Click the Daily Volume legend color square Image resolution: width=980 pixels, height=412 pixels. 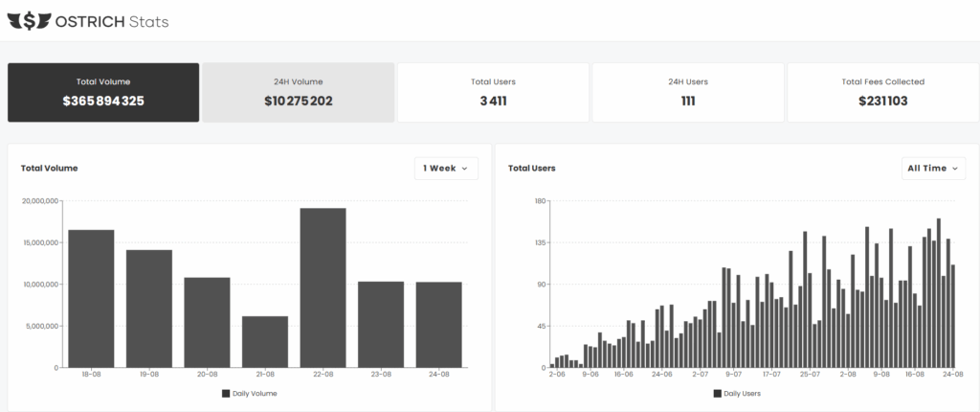point(226,393)
